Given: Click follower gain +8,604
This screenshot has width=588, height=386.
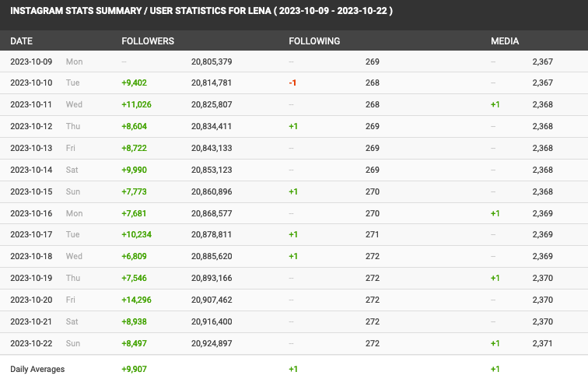Looking at the screenshot, I should 135,126.
